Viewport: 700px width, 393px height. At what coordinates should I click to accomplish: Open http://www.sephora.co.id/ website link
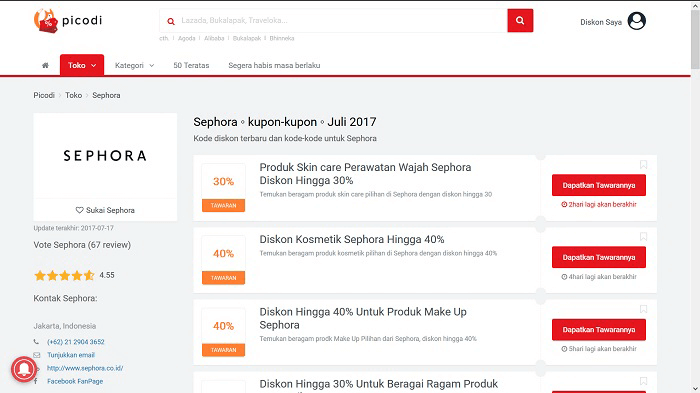click(x=85, y=368)
